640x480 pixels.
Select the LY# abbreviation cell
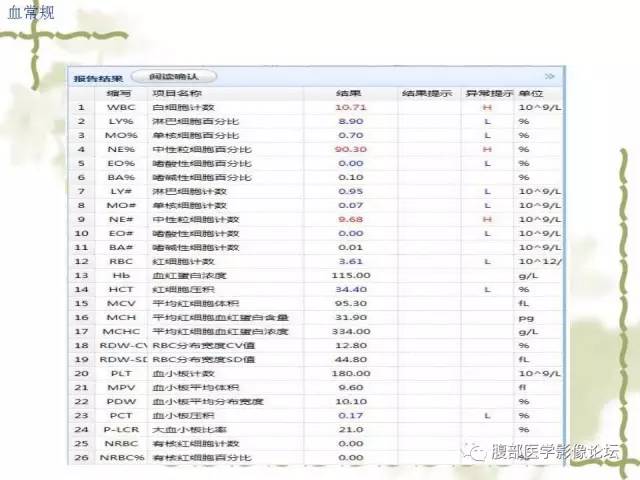click(x=121, y=192)
